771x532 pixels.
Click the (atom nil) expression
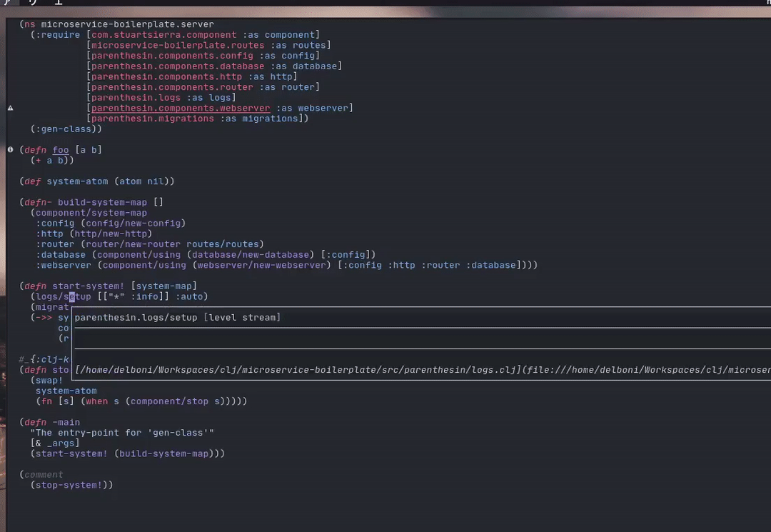click(x=141, y=181)
